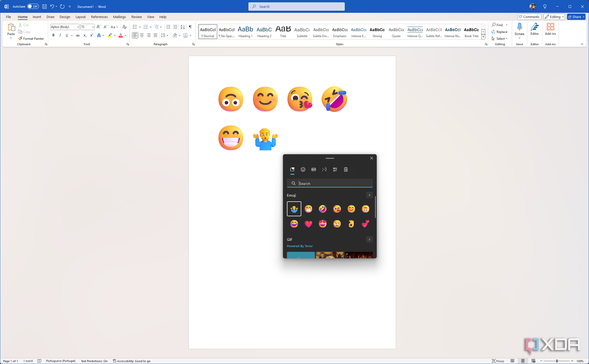Open the Insert ribbon tab
The height and width of the screenshot is (364, 589).
click(x=37, y=17)
